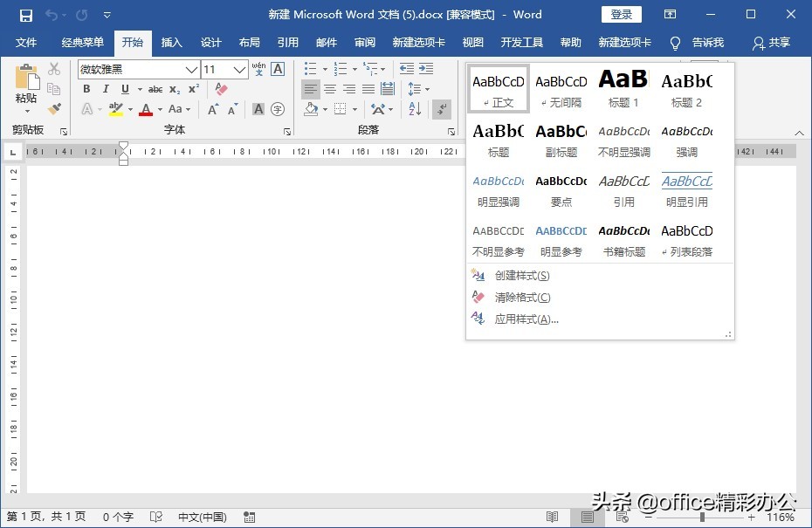Click the numbering list icon
The image size is (812, 528).
click(x=341, y=69)
